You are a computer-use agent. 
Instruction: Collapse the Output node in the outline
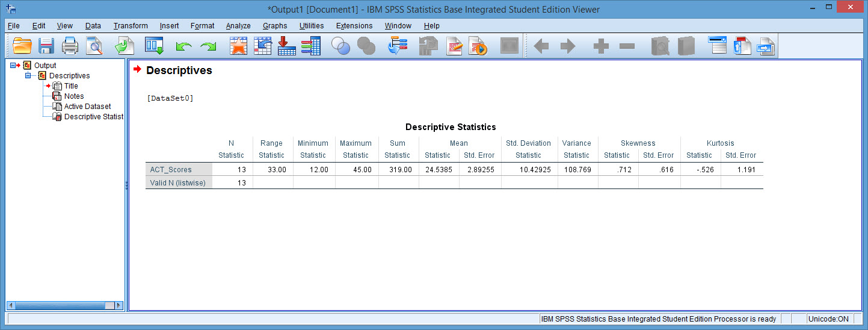(13, 65)
